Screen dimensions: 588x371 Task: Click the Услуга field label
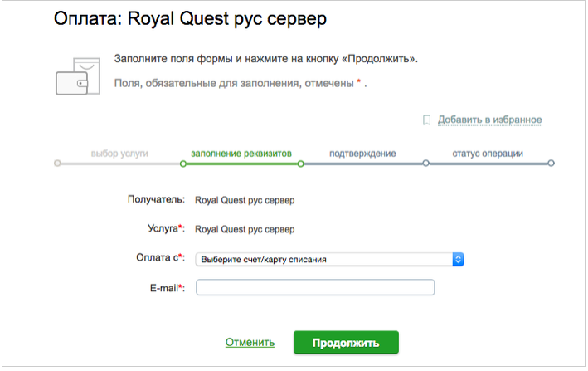(166, 228)
